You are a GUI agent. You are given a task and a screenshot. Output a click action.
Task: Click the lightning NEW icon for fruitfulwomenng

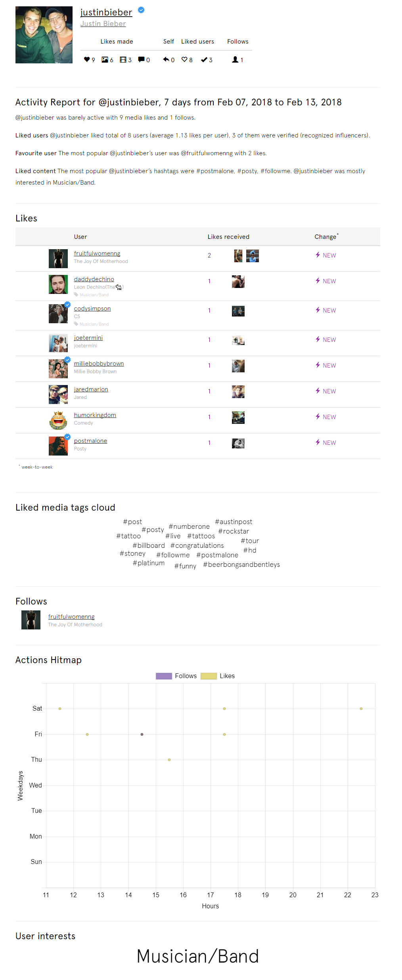pyautogui.click(x=318, y=255)
